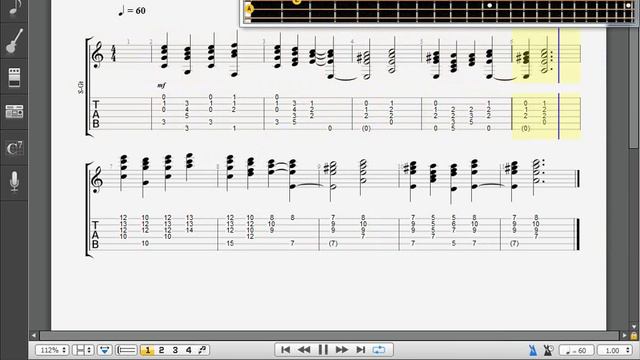The image size is (640, 360).
Task: Toggle the blue metronome icon
Action: [533, 350]
